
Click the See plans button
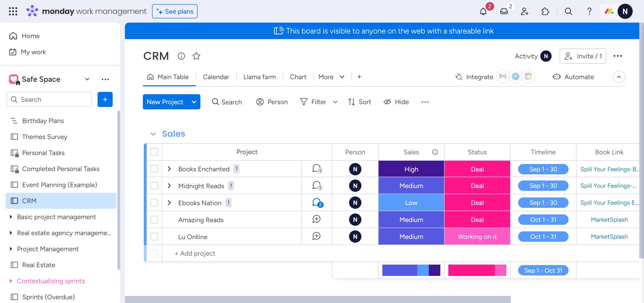tap(174, 12)
